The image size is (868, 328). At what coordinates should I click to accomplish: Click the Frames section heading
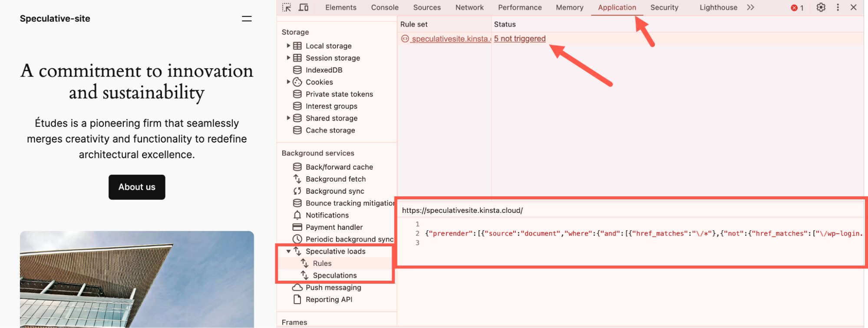point(294,322)
